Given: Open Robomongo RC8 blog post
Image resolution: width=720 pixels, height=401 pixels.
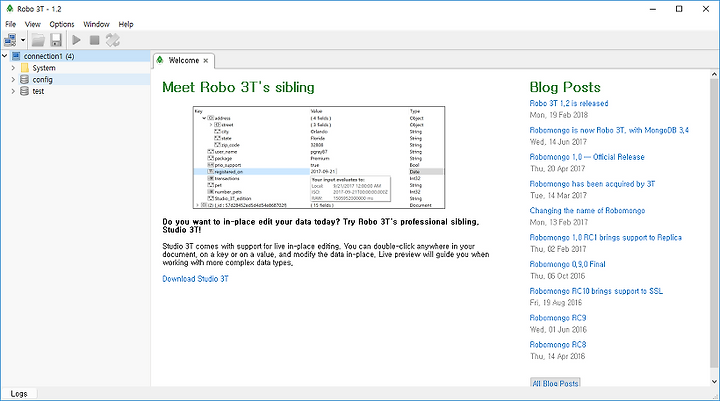Looking at the screenshot, I should (558, 345).
